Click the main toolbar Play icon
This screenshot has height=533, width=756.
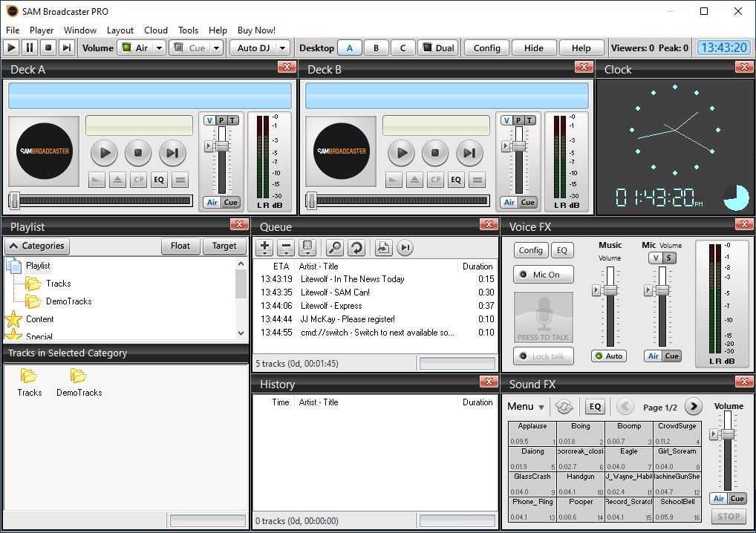(12, 48)
